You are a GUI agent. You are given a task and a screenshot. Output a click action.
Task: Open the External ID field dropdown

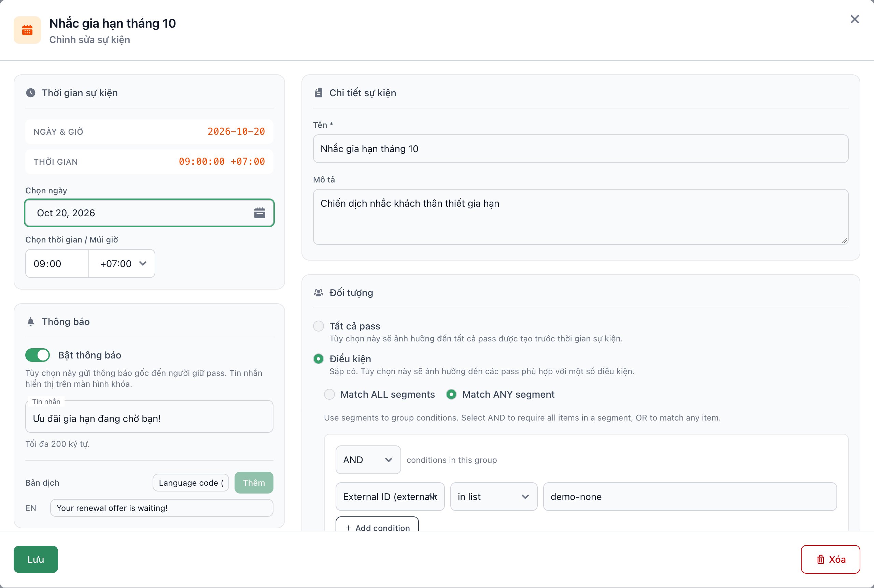point(390,497)
